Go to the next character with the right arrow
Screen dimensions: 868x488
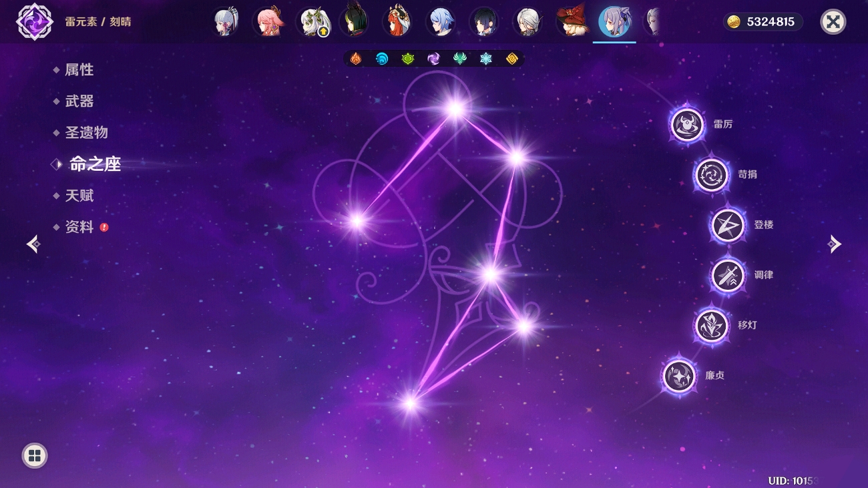click(x=835, y=244)
